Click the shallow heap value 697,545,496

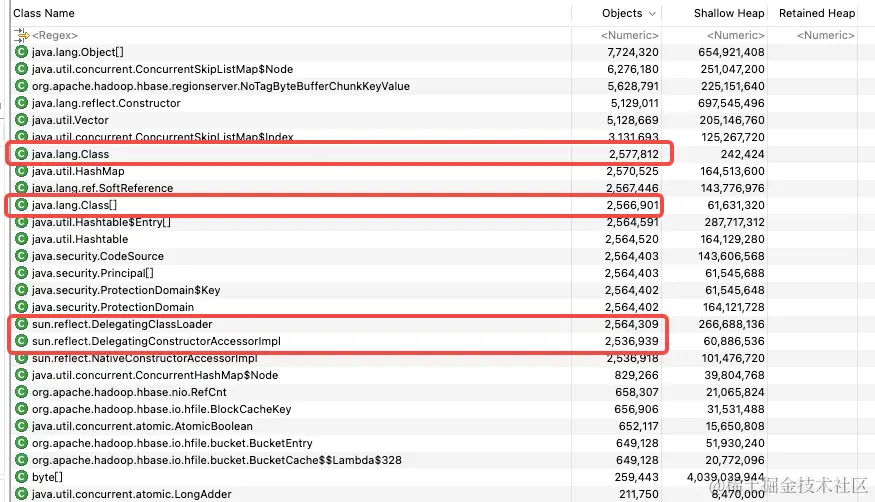731,103
